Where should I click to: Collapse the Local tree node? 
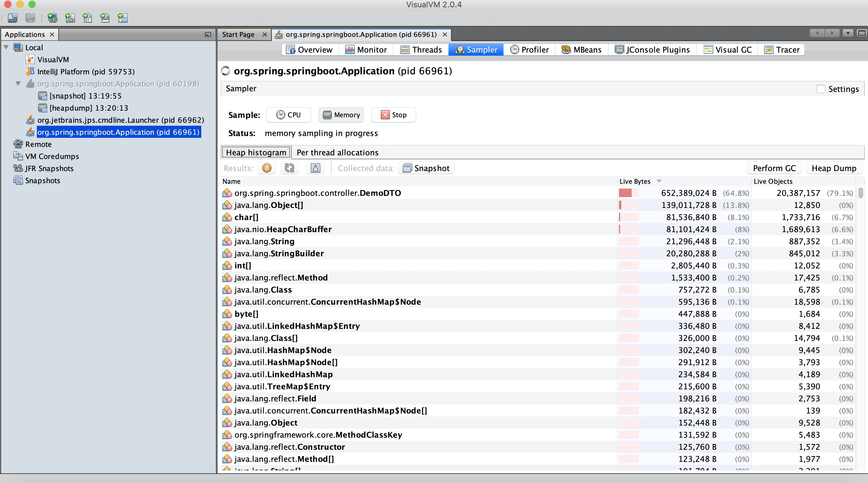click(6, 47)
